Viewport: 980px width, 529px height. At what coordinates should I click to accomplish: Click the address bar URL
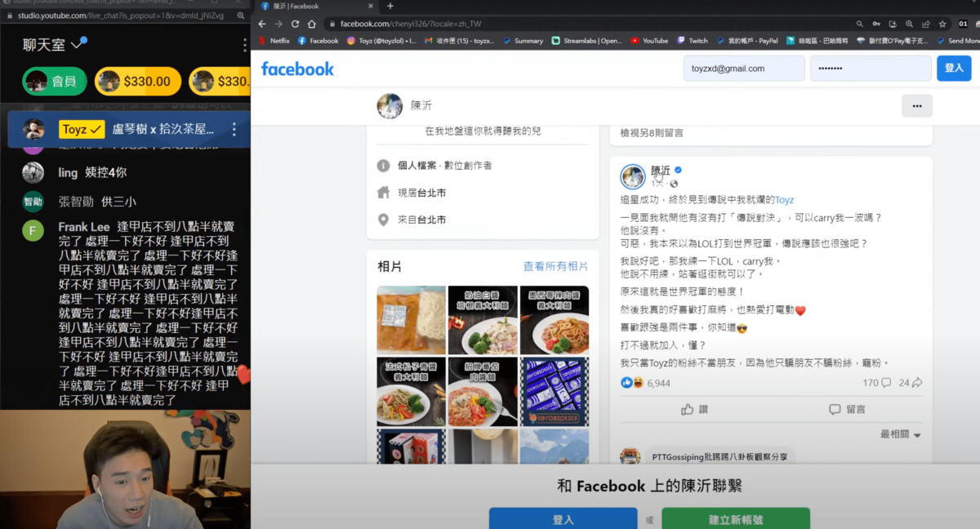(x=411, y=24)
